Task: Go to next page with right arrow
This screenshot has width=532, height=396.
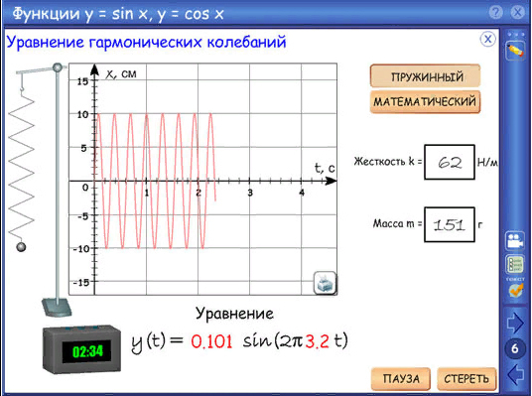Action: 515,323
